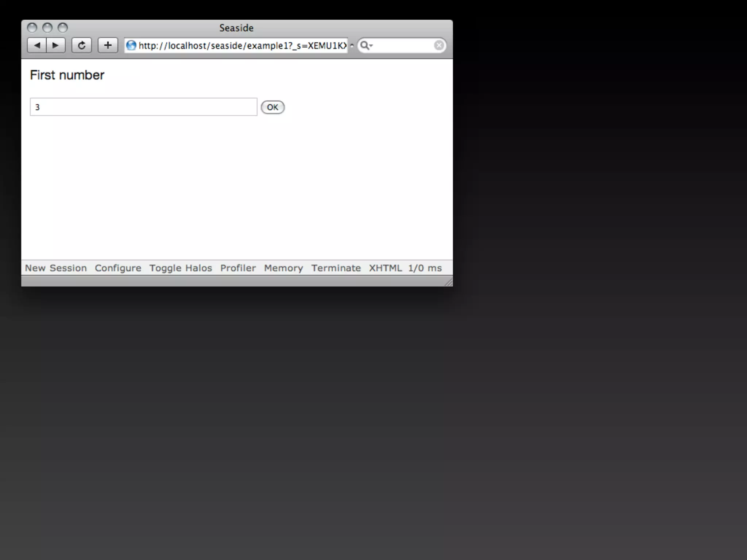This screenshot has width=747, height=560.
Task: Click Toggle Halos in the toolbar
Action: click(181, 268)
